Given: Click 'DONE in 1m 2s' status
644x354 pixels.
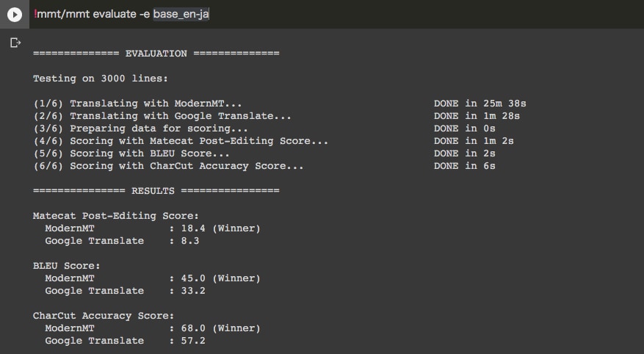Looking at the screenshot, I should click(474, 141).
